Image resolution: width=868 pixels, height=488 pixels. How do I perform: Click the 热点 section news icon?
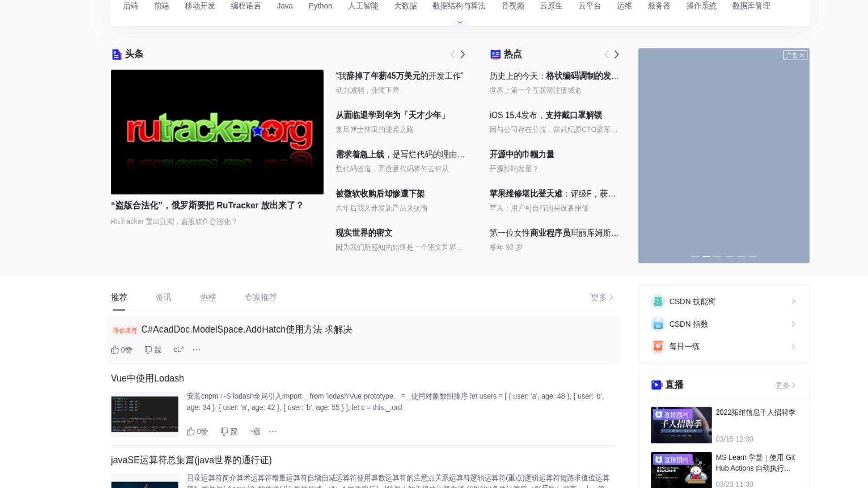pos(495,55)
